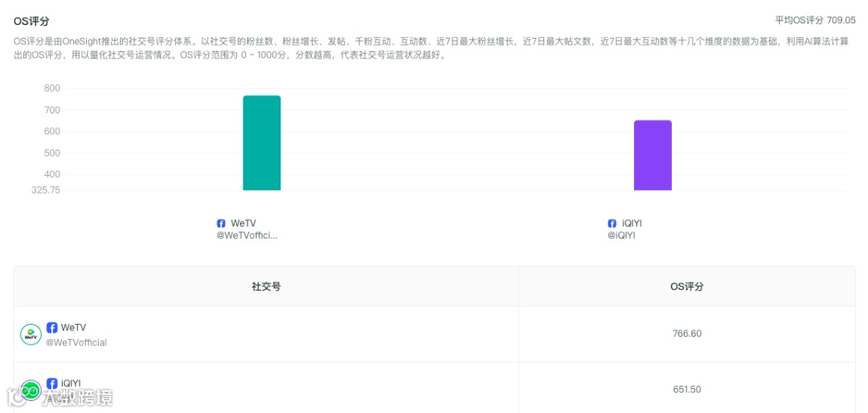Click the 平均OS评分 709.05 label
Image resolution: width=868 pixels, height=413 pixels.
[x=815, y=20]
